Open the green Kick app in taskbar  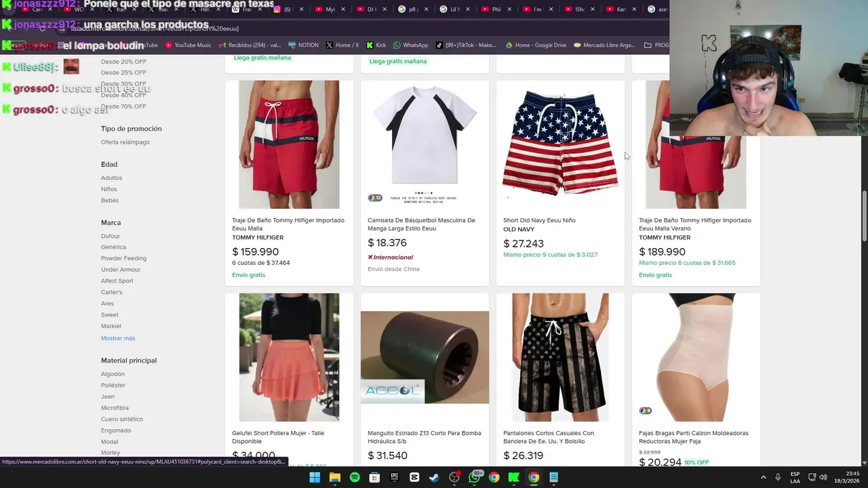pyautogui.click(x=514, y=477)
